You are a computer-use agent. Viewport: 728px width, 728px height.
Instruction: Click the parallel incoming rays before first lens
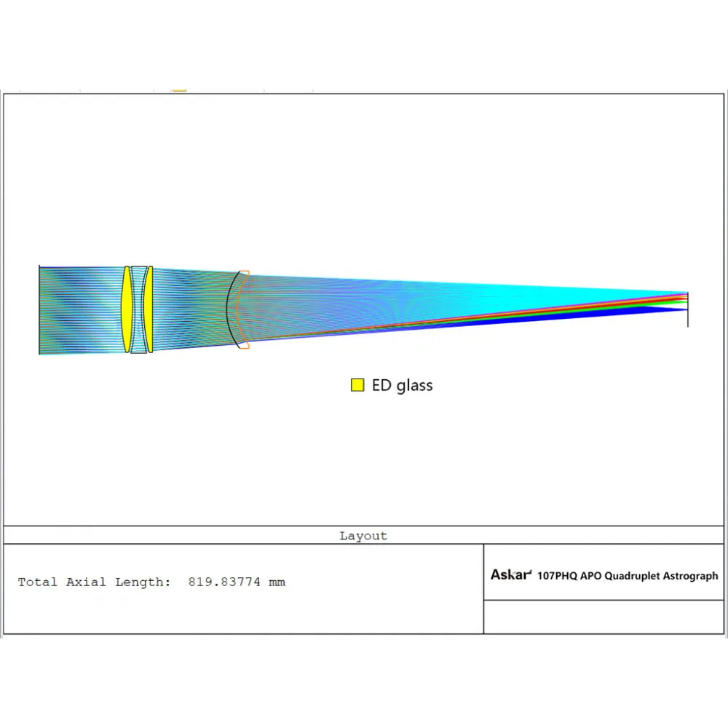click(80, 309)
